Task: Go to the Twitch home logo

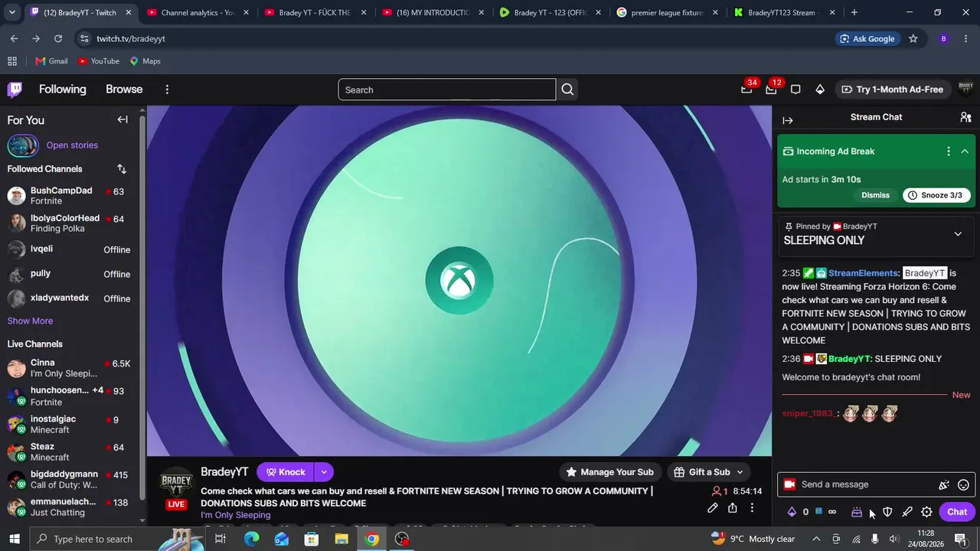Action: click(15, 90)
